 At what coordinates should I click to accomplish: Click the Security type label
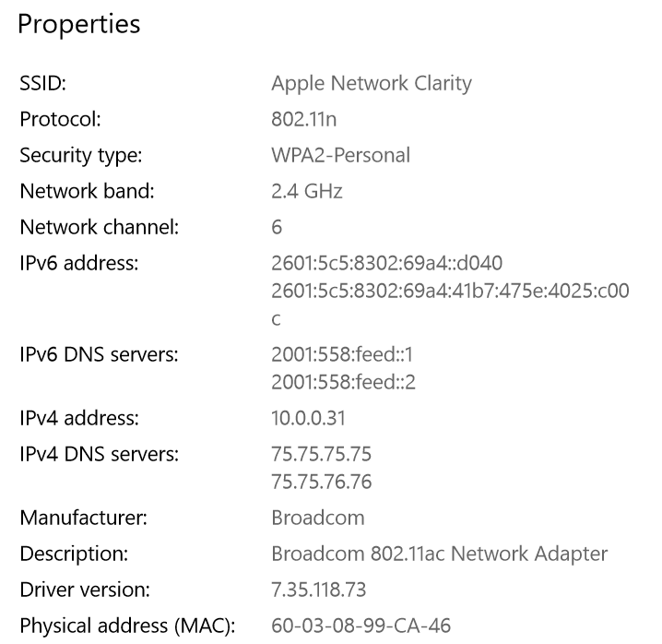click(81, 155)
